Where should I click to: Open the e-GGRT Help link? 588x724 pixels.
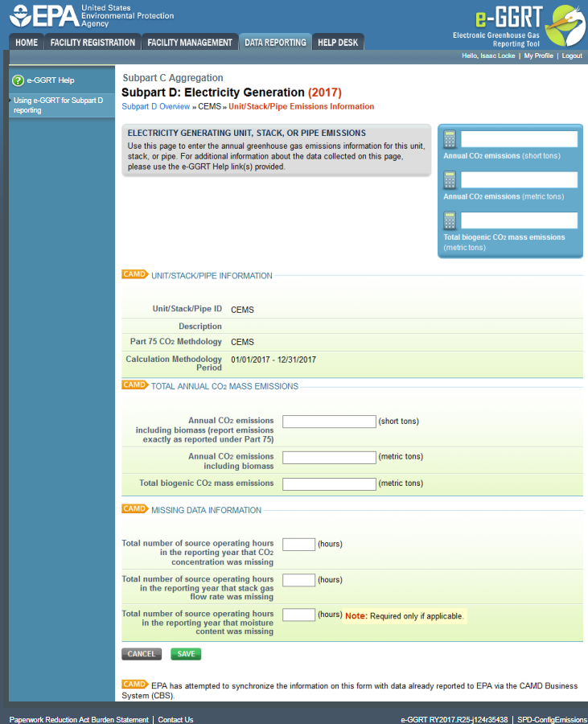51,80
